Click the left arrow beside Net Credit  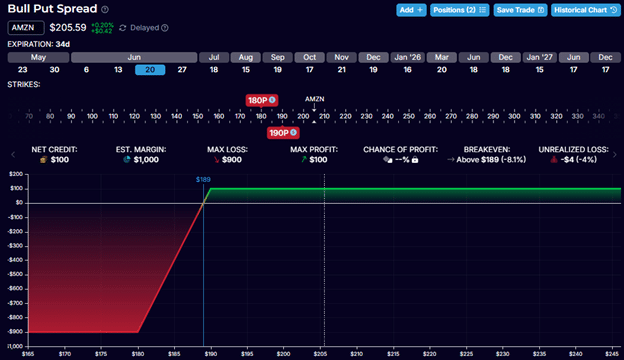point(13,155)
